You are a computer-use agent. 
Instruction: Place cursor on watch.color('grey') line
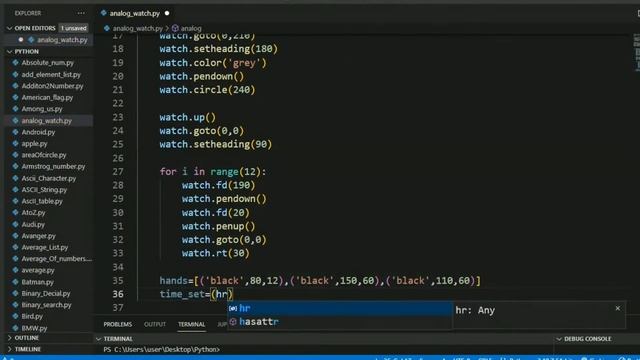tap(213, 63)
